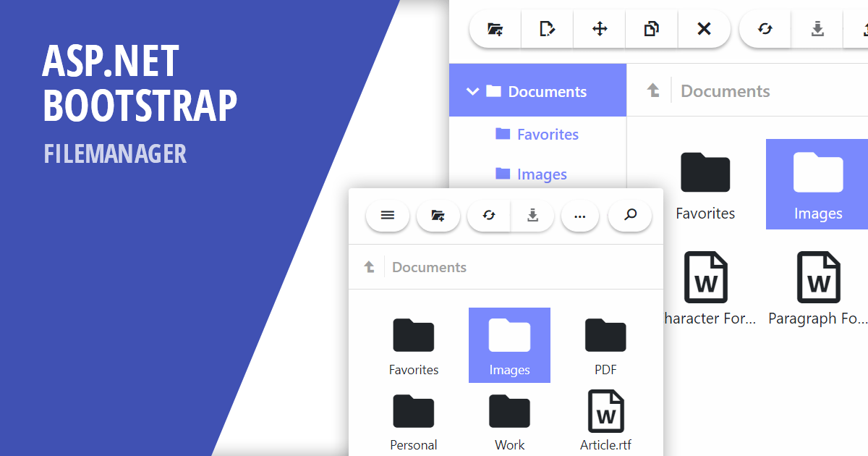The height and width of the screenshot is (456, 868).
Task: Select the Rename file toolbar icon
Action: click(547, 29)
